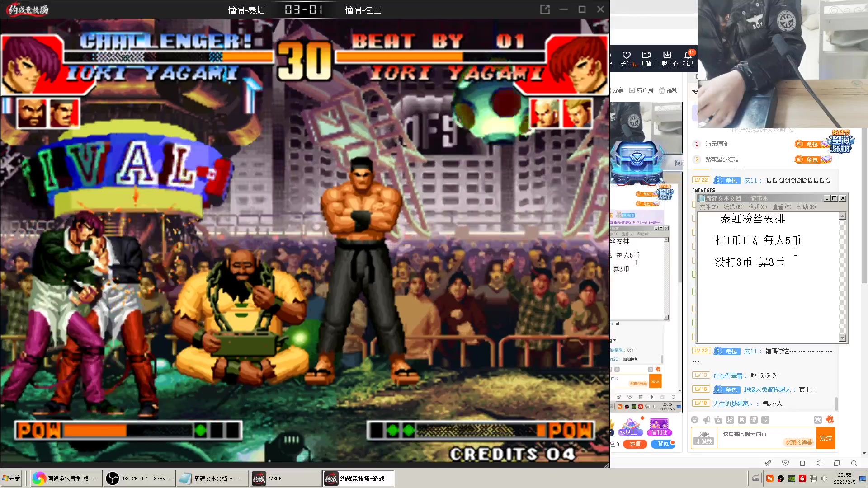This screenshot has width=868, height=488.
Task: Click the 梗 meme icon in chat toolbar
Action: pyautogui.click(x=754, y=420)
